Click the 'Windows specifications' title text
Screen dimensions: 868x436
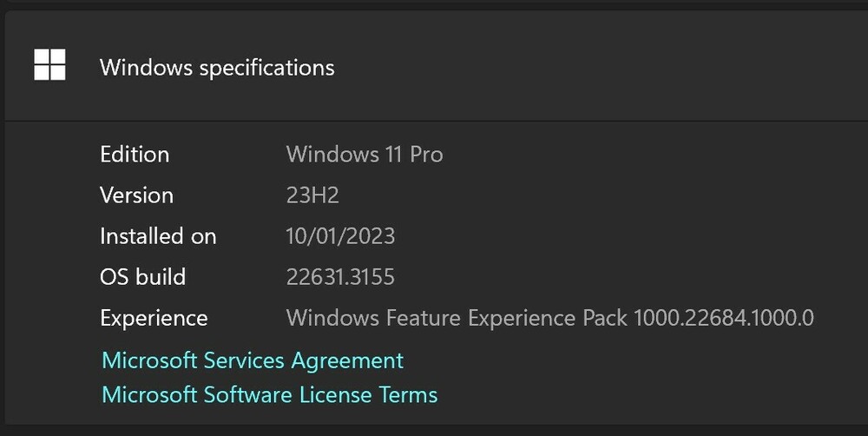[x=217, y=67]
